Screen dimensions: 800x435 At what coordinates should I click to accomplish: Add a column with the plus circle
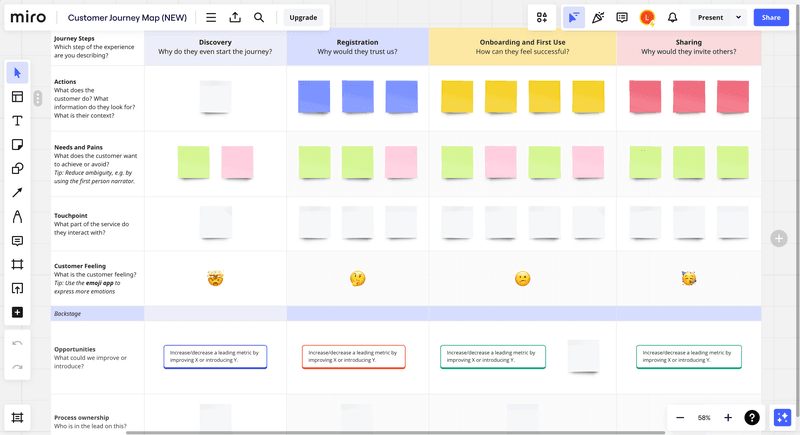(779, 238)
